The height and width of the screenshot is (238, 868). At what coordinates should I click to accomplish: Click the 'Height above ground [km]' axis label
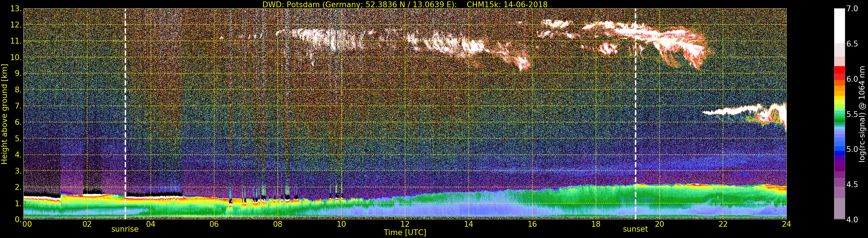pos(4,114)
